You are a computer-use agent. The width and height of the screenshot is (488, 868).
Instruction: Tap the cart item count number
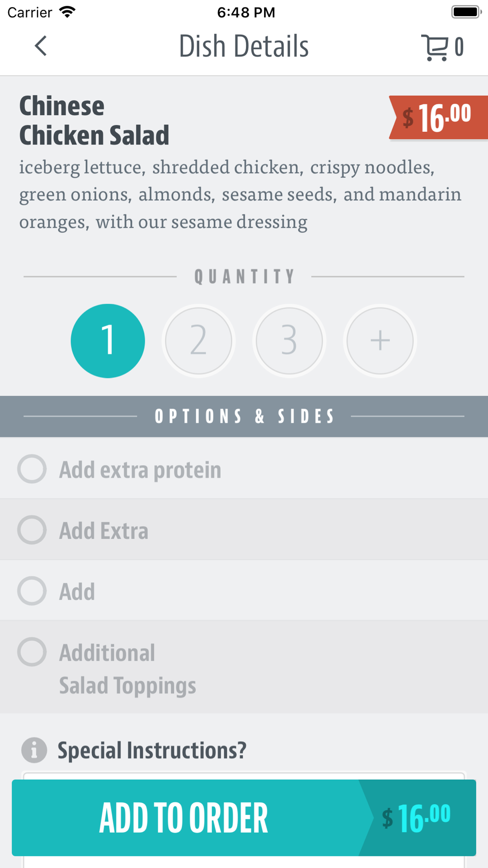click(459, 47)
